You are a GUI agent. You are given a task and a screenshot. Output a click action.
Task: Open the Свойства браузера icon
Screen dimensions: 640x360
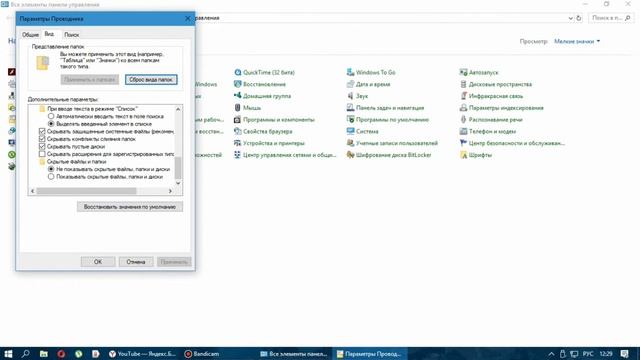(238, 131)
